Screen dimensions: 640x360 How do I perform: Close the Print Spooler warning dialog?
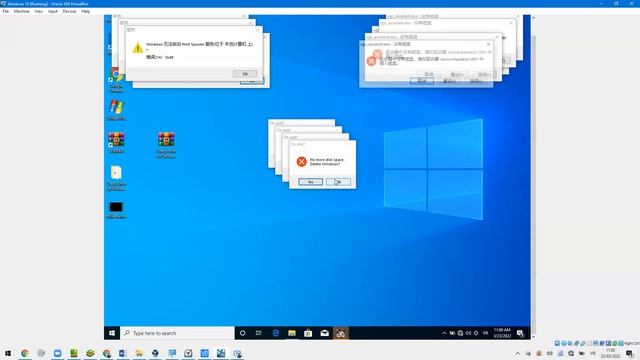258,30
